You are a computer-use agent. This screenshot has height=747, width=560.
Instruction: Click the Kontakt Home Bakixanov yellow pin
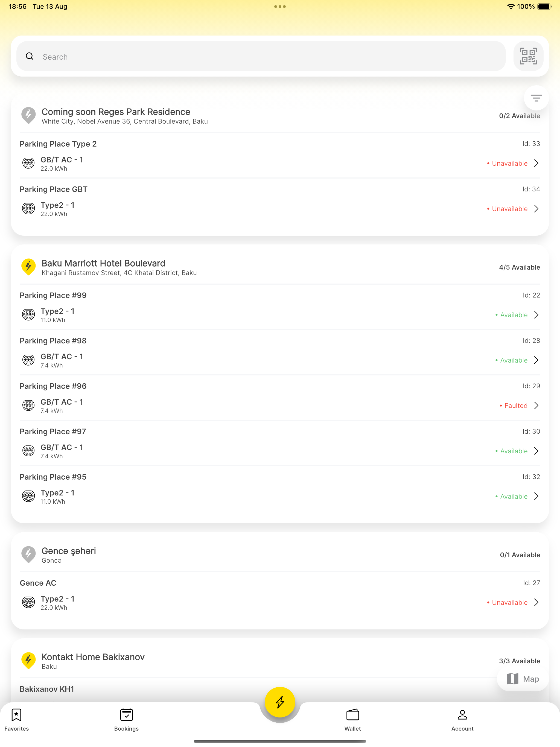tap(28, 661)
